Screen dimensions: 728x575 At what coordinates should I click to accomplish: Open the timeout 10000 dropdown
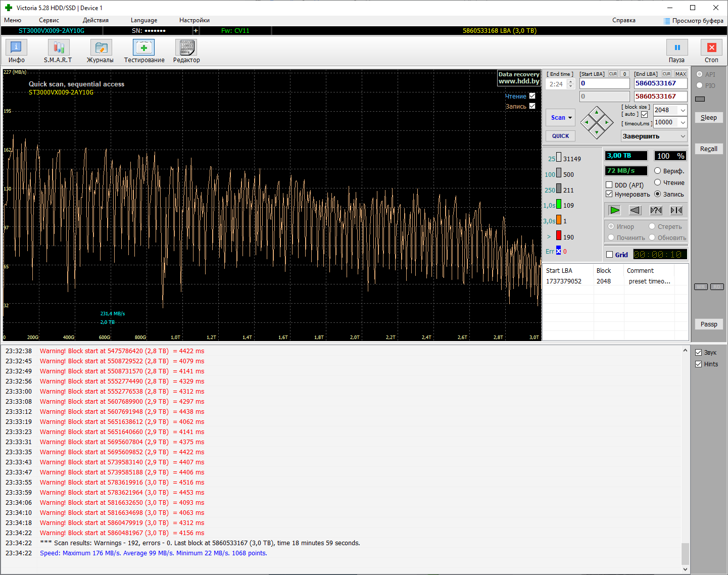[683, 122]
